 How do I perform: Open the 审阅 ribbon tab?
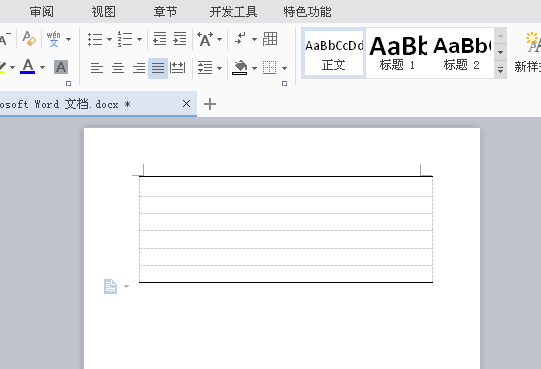pyautogui.click(x=41, y=12)
